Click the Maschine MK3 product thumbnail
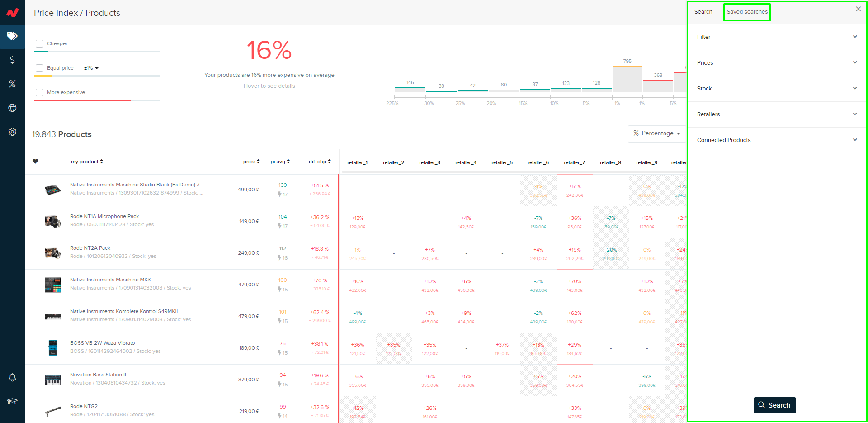Image resolution: width=868 pixels, height=423 pixels. tap(53, 285)
